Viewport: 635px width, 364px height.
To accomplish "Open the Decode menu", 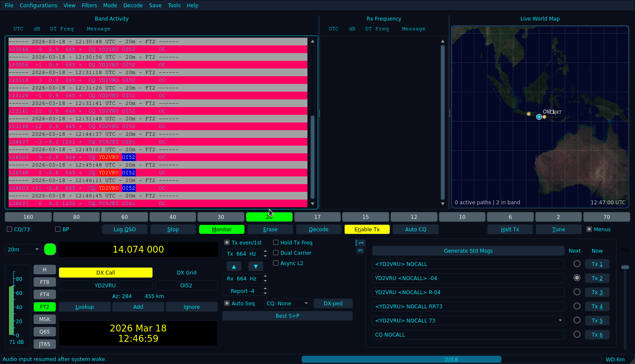I will click(x=133, y=6).
